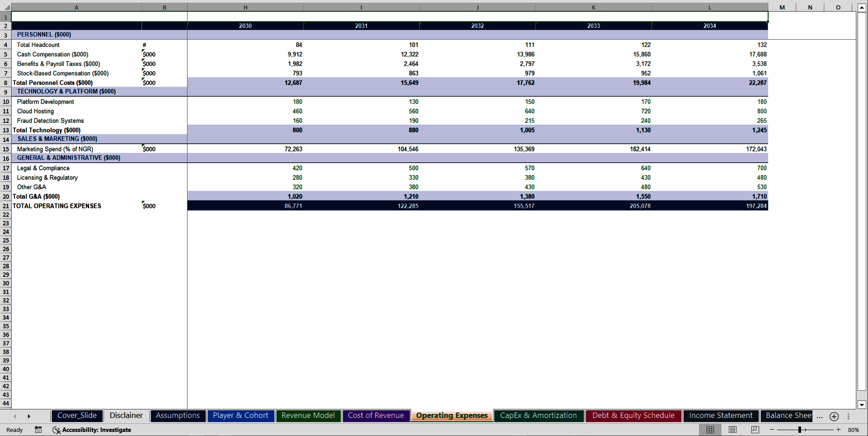868x436 pixels.
Task: Zoom in using the plus icon
Action: [838, 430]
